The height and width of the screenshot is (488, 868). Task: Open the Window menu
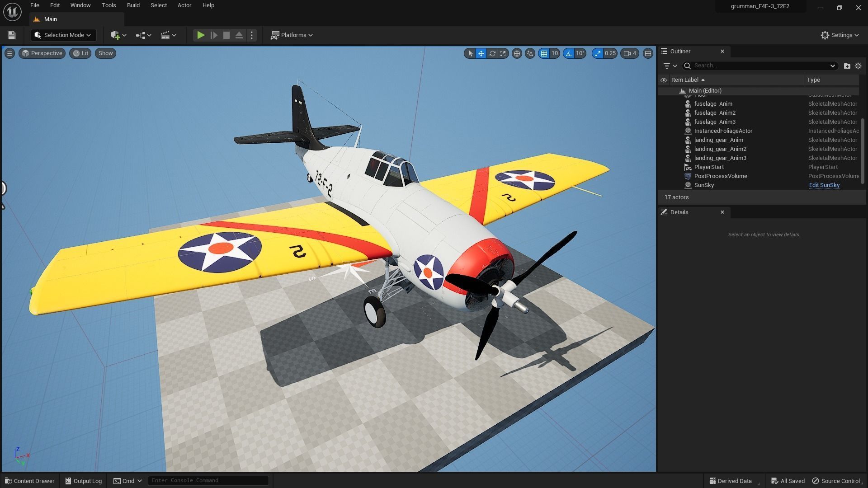pos(80,5)
